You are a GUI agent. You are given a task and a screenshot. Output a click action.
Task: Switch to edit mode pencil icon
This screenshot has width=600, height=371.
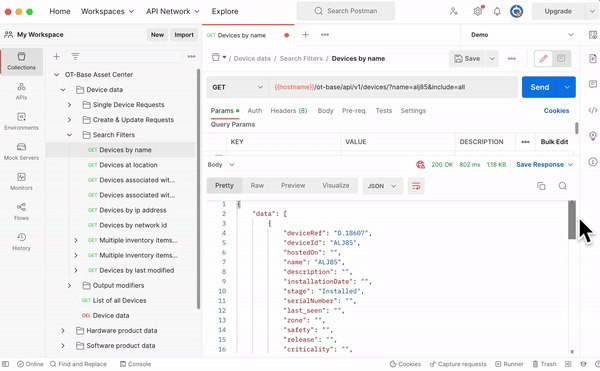[543, 59]
